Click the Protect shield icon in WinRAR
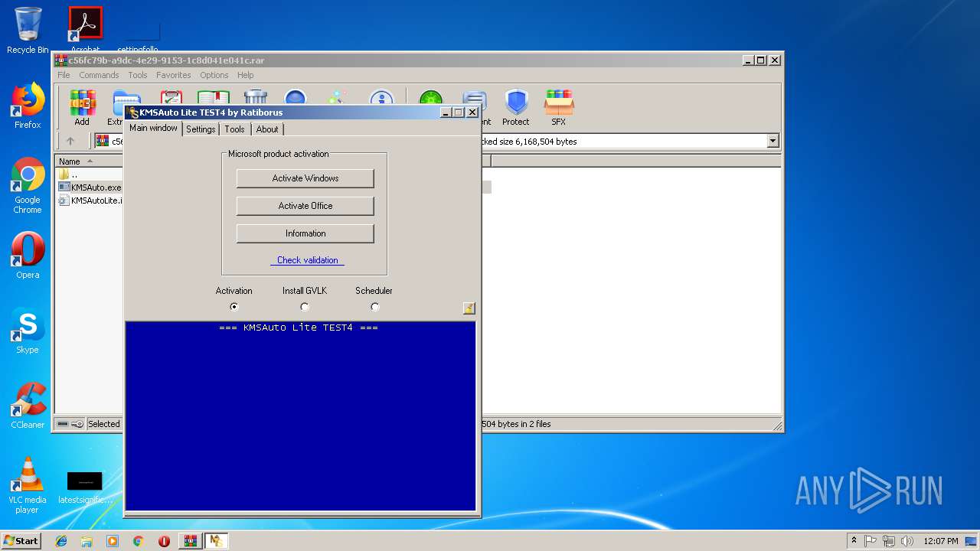980x551 pixels. click(516, 107)
